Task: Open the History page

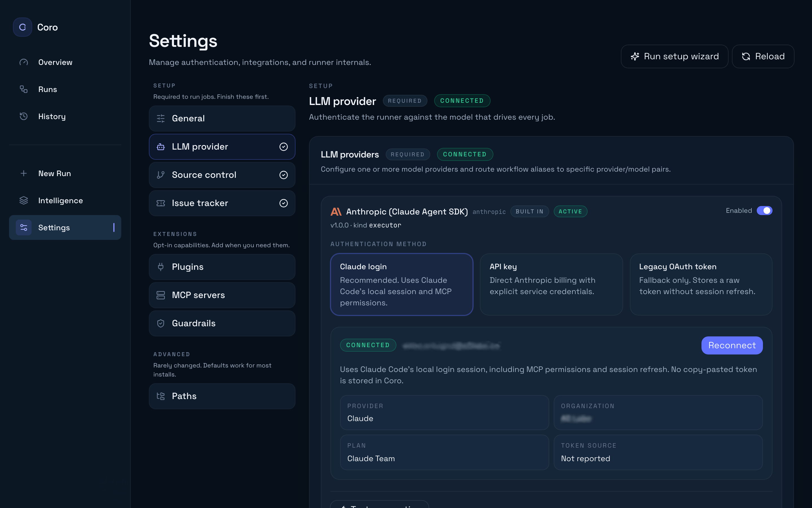Action: coord(65,116)
